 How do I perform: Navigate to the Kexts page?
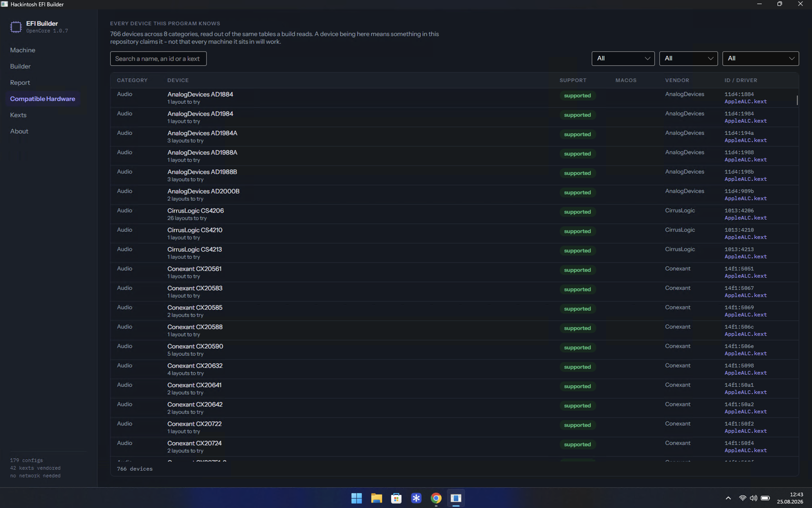[x=18, y=115]
